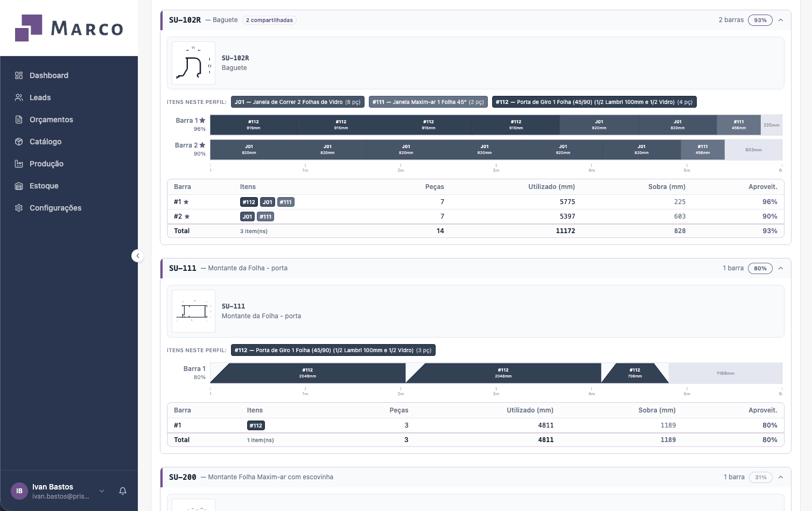
Task: Collapse the SU-111 Montante da Folha section
Action: [x=781, y=268]
